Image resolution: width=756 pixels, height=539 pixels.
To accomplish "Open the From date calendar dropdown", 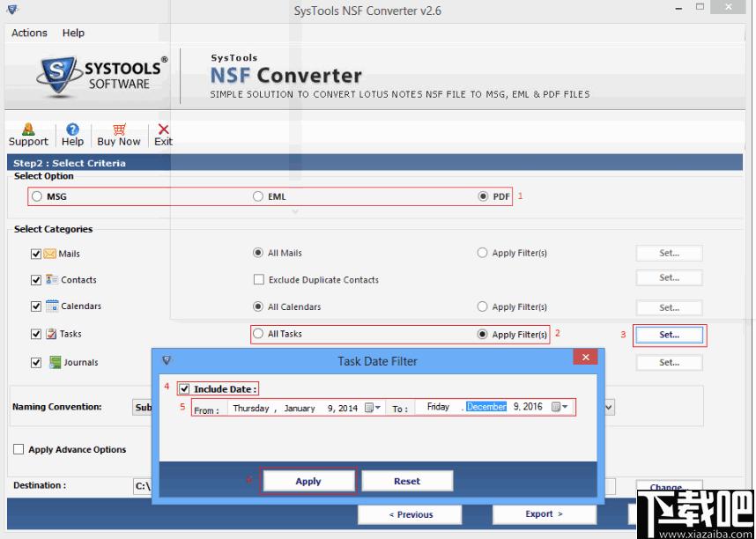I will tap(373, 408).
